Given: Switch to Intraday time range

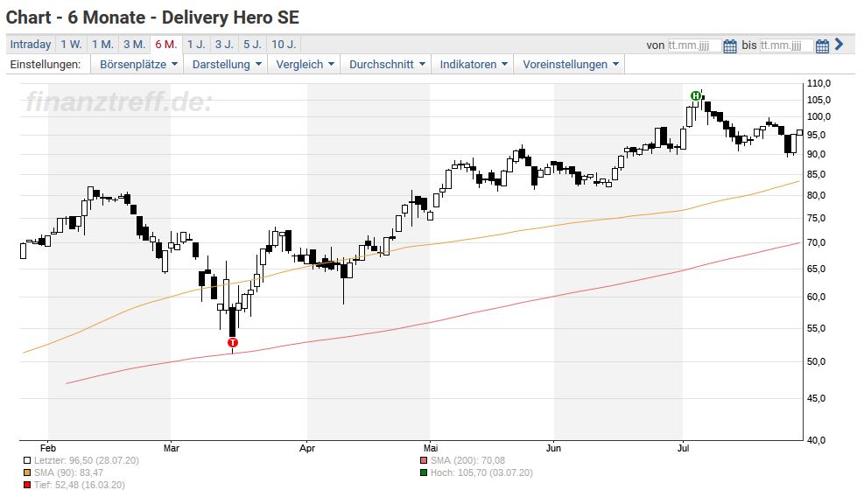Looking at the screenshot, I should (31, 44).
